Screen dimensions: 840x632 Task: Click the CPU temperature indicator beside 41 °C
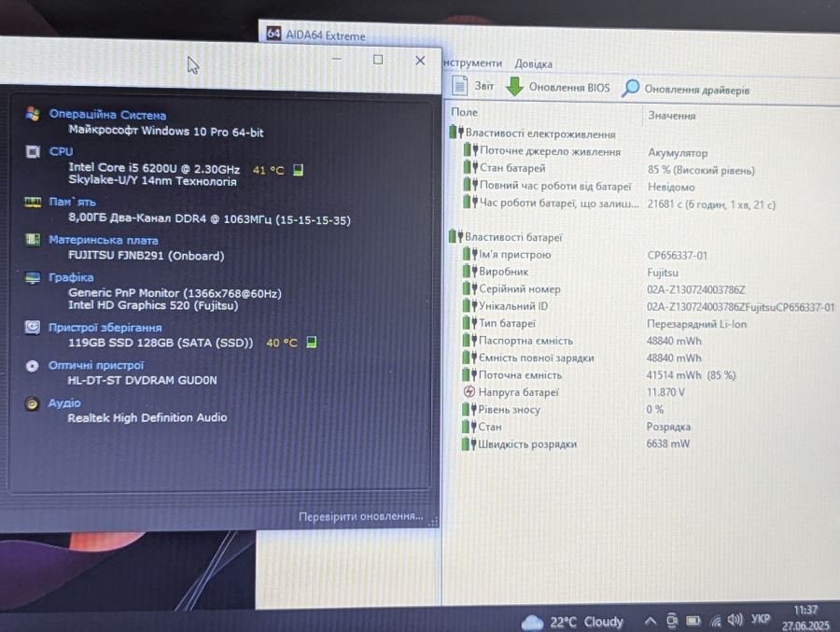[x=299, y=170]
